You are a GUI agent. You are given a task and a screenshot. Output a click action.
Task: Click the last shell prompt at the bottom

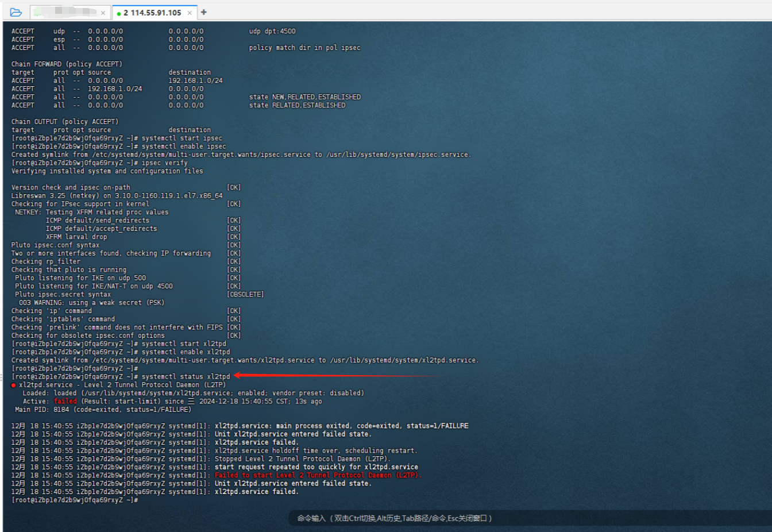pos(75,500)
